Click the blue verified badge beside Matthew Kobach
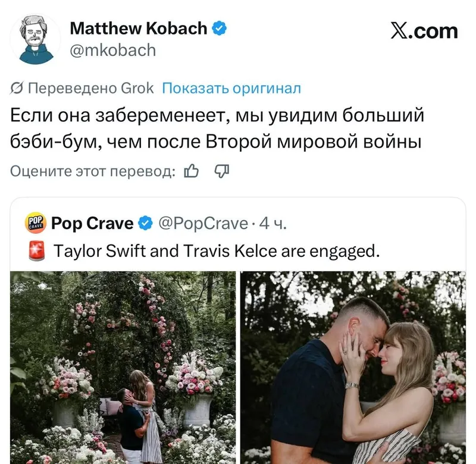The width and height of the screenshot is (476, 464). tap(219, 28)
